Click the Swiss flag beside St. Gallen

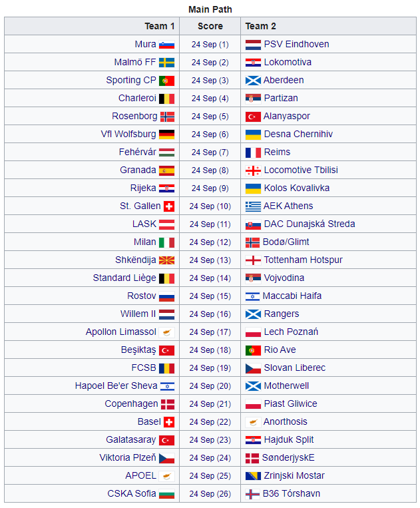pos(169,206)
